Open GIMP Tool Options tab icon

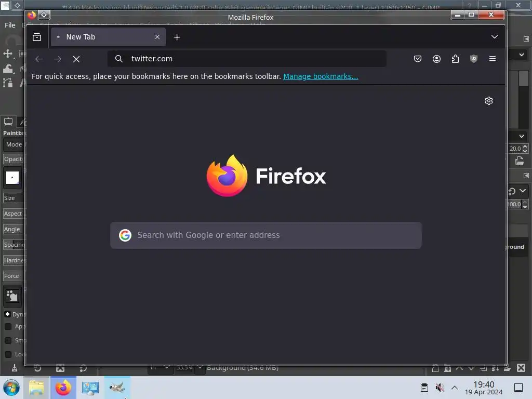tap(8, 122)
